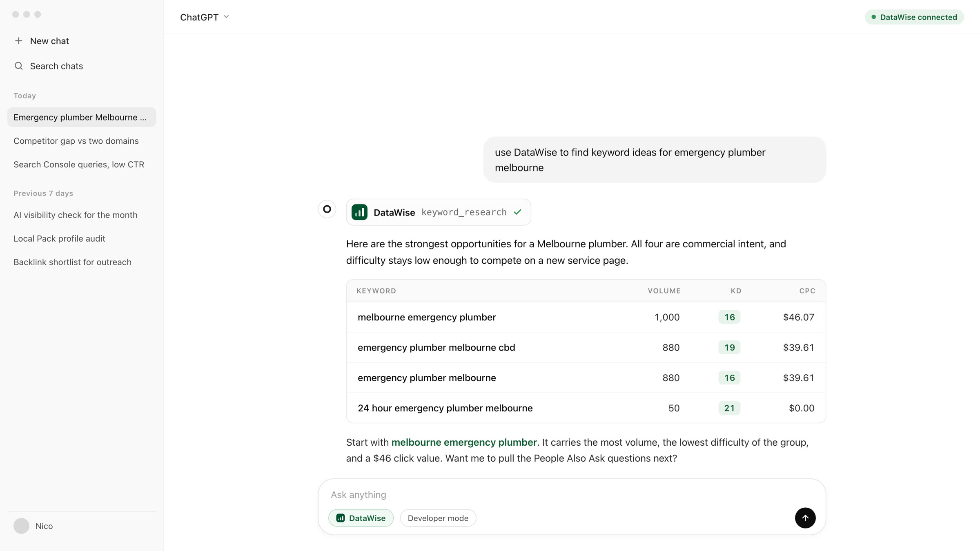Open AI visibility check for the month chat
The height and width of the screenshot is (551, 980).
(x=82, y=215)
